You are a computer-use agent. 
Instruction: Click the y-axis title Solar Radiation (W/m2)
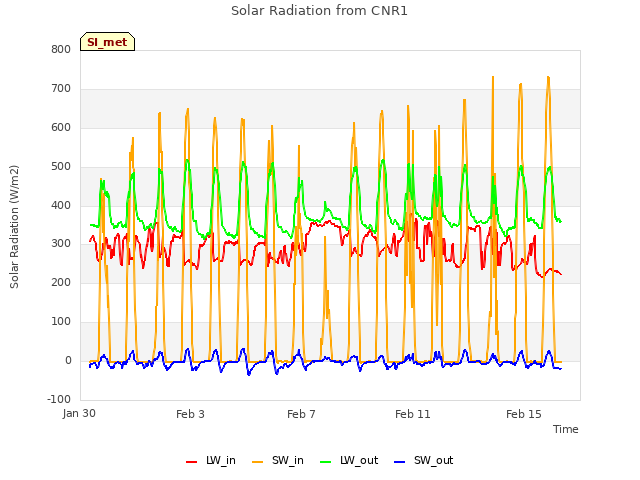(x=14, y=227)
